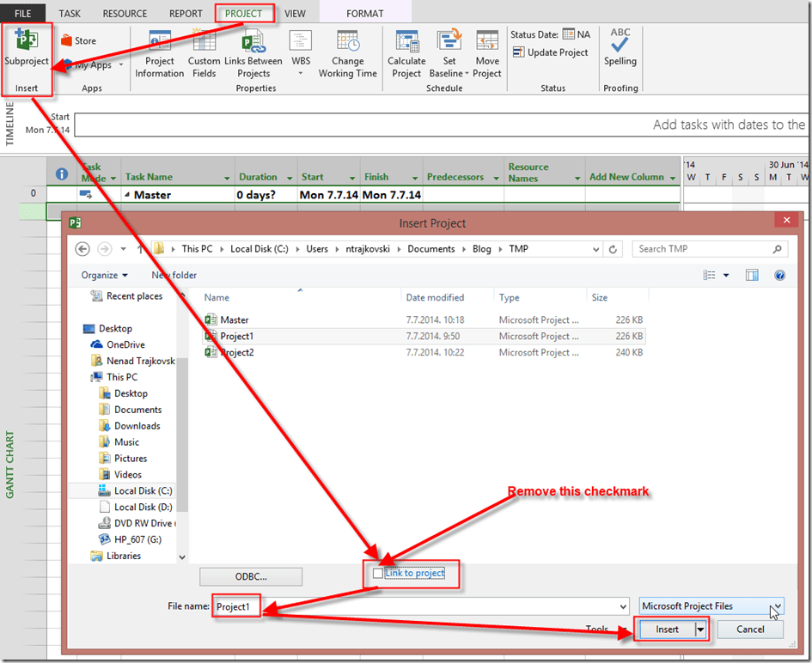Open the Microsoft Project Files type dropdown
The image size is (812, 663).
click(x=776, y=606)
